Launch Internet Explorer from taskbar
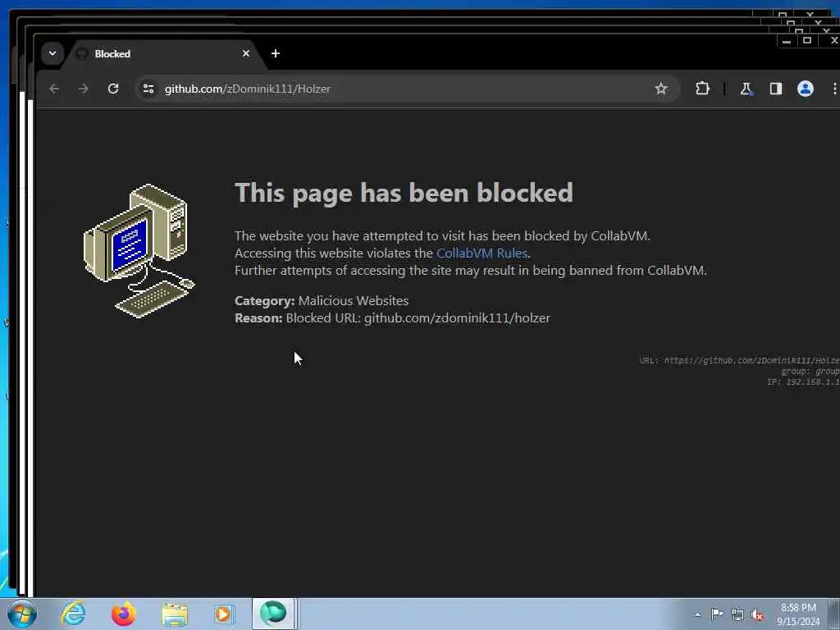This screenshot has height=630, width=840. pos(73,614)
